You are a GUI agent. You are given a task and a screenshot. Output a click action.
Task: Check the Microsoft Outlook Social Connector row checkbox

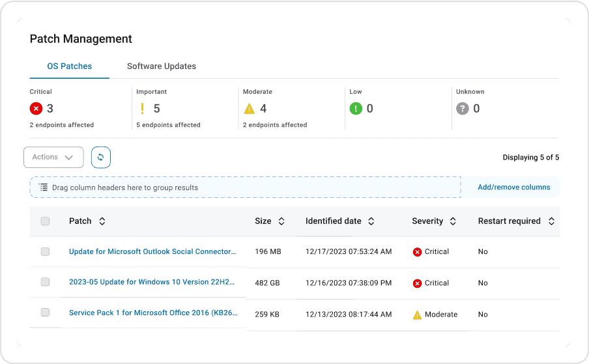point(45,251)
